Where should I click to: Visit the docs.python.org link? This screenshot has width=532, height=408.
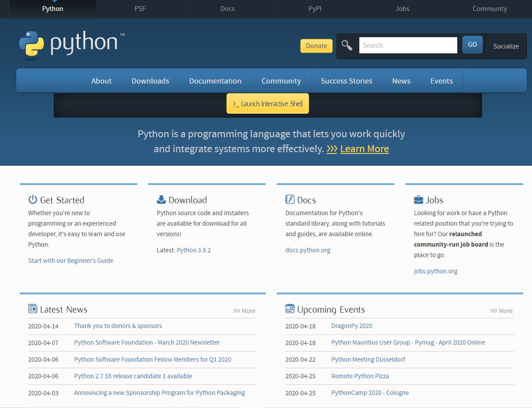click(x=308, y=250)
